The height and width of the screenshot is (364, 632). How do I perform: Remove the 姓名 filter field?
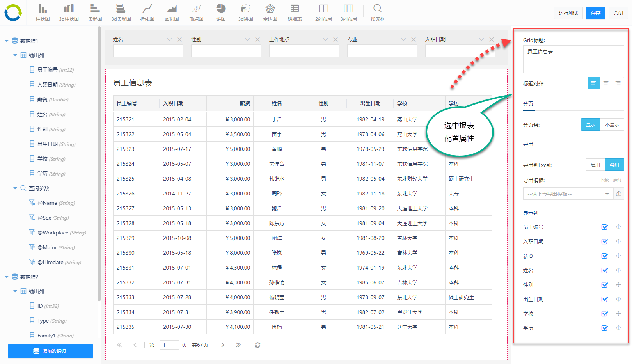(x=179, y=39)
